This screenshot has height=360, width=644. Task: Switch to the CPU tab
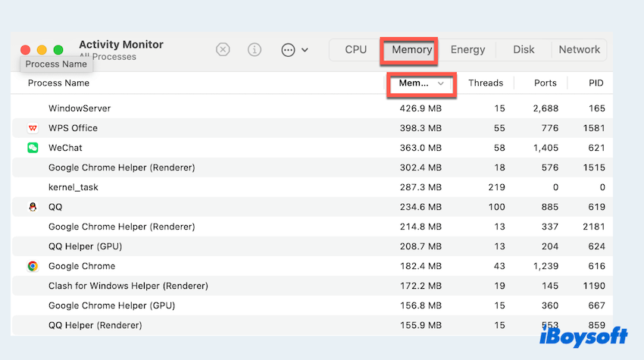(x=355, y=49)
